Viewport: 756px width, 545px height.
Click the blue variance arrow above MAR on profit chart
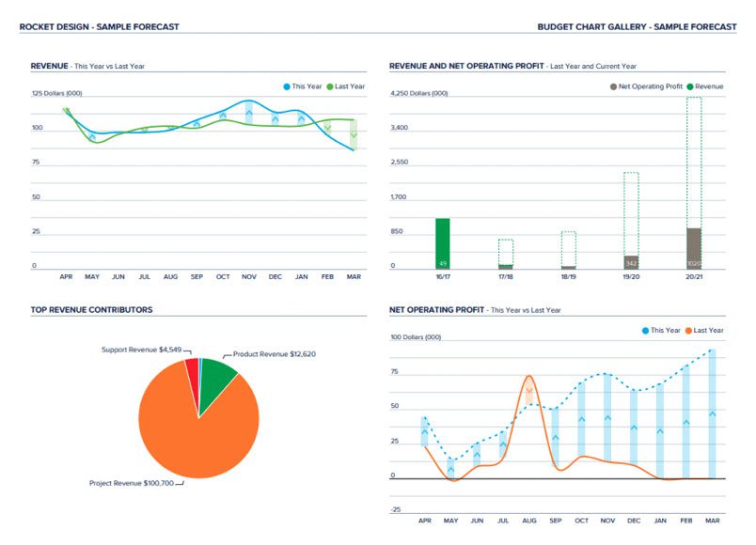click(x=712, y=415)
